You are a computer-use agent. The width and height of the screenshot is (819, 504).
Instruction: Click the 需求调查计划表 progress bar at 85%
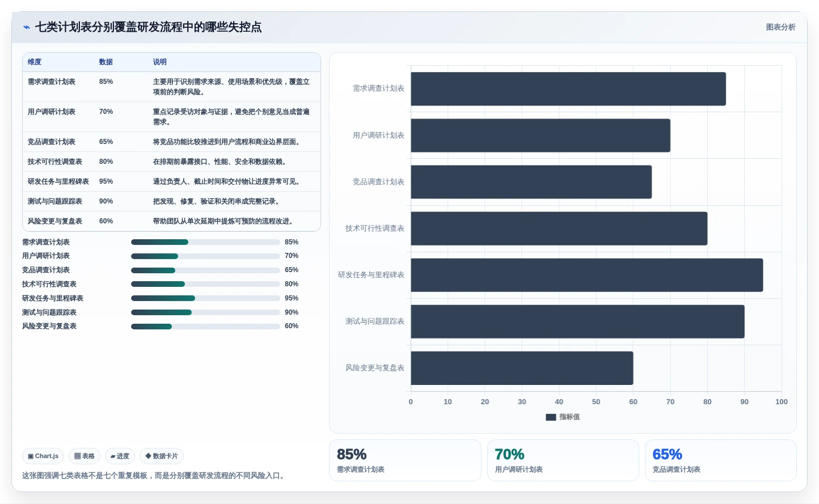(205, 242)
